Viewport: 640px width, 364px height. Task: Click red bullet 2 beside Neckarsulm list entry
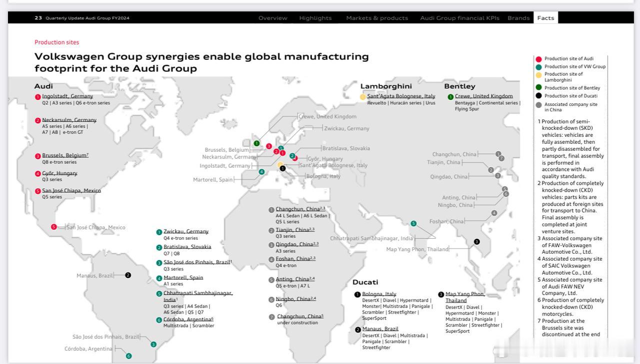coord(38,120)
